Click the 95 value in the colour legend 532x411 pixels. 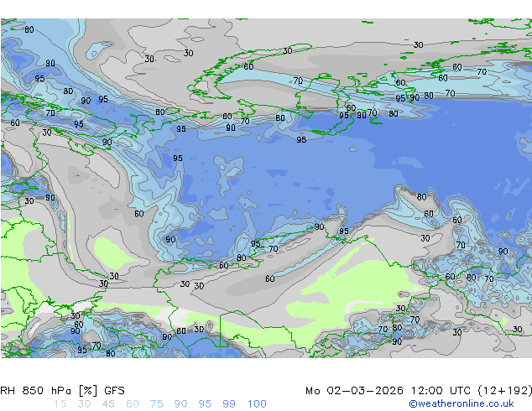(x=205, y=404)
